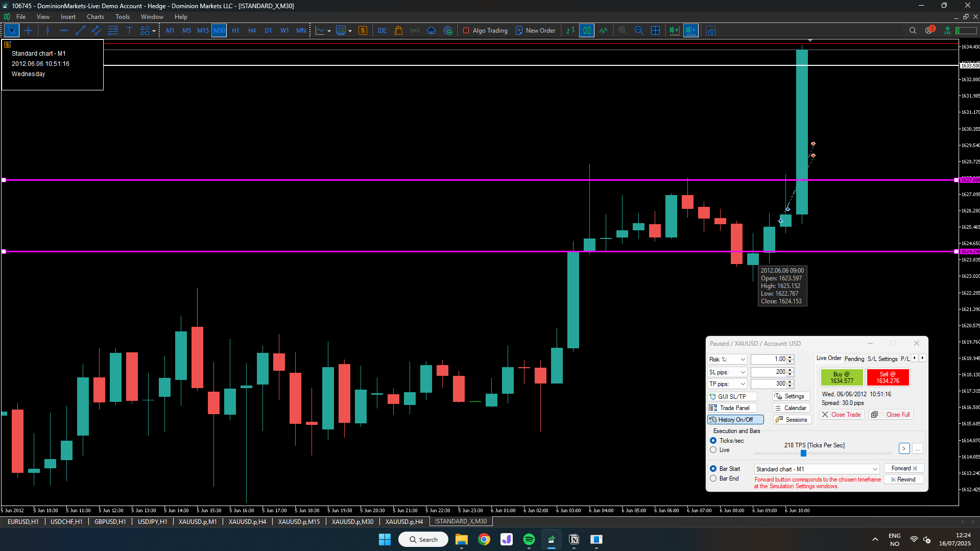Switch timeframe to D1
Screen dimensions: 980x551
(x=268, y=31)
